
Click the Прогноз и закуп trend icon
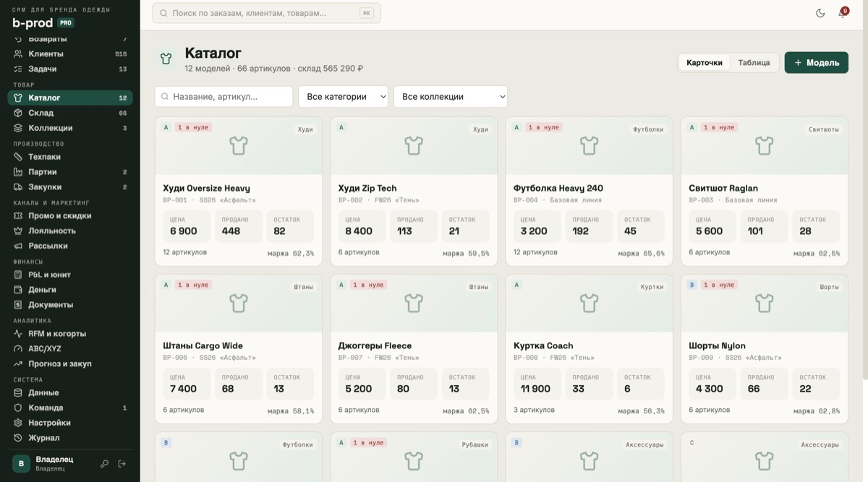pos(18,363)
